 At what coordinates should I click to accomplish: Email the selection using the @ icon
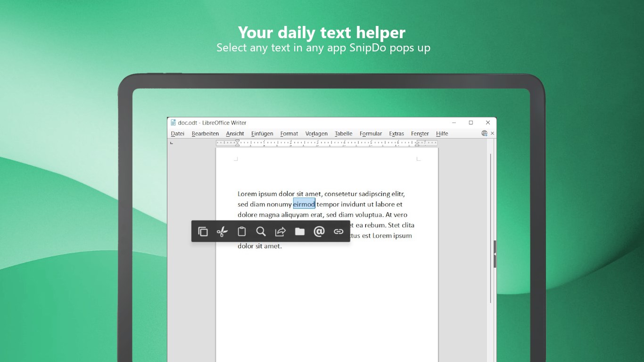(319, 231)
